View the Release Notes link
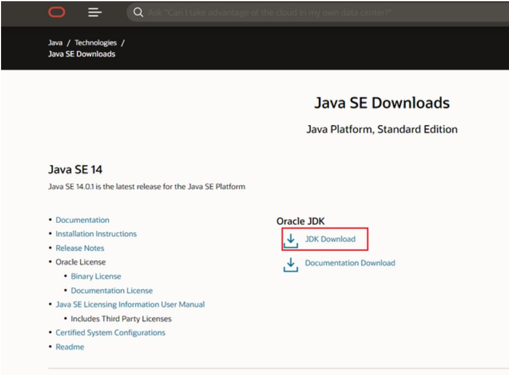 [x=80, y=248]
